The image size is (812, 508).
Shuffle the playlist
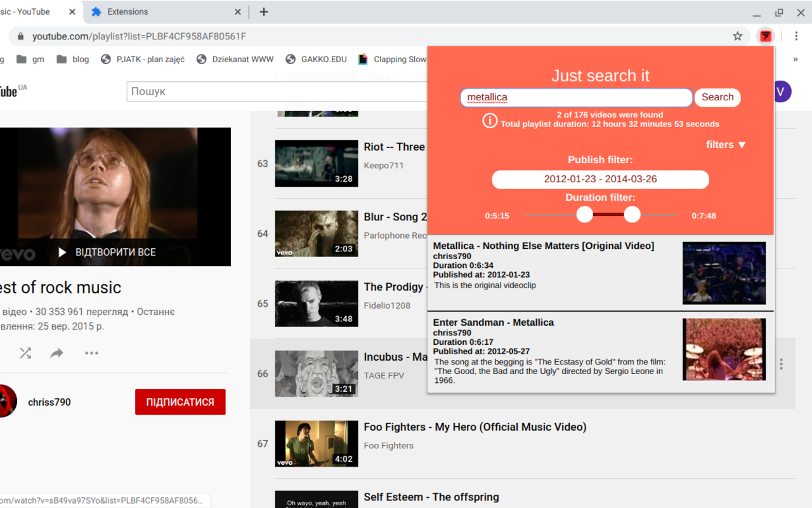point(25,353)
